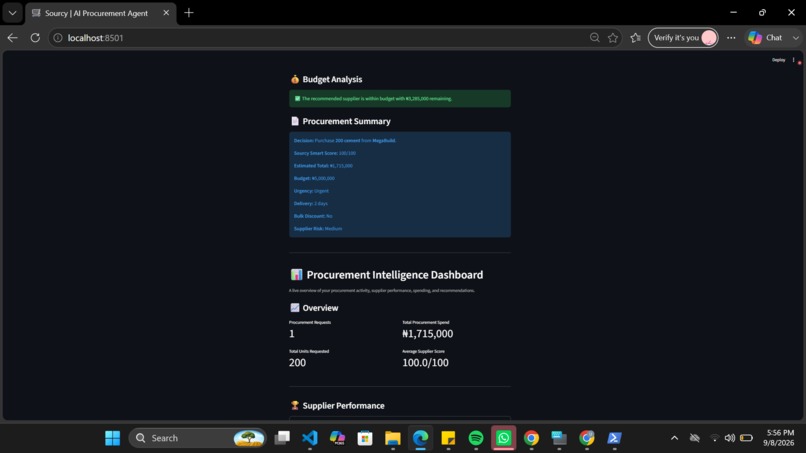
Task: Click the taskbar Search box
Action: (197, 438)
